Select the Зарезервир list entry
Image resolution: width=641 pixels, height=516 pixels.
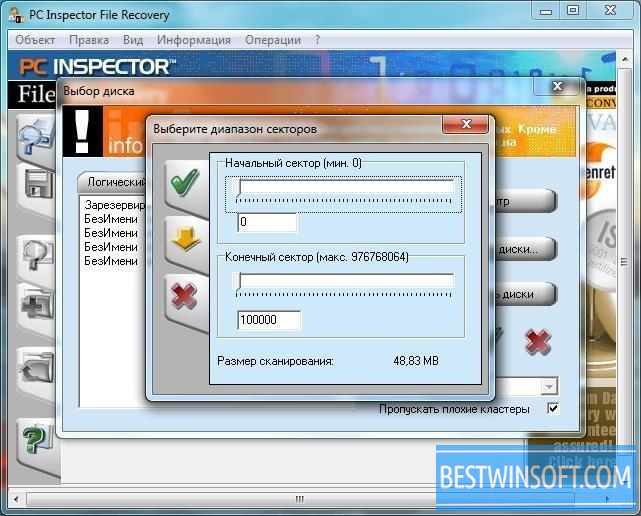point(114,205)
